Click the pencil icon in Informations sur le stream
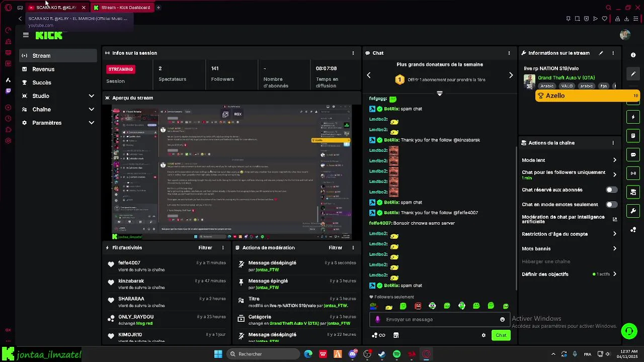644x362 pixels. 601,53
